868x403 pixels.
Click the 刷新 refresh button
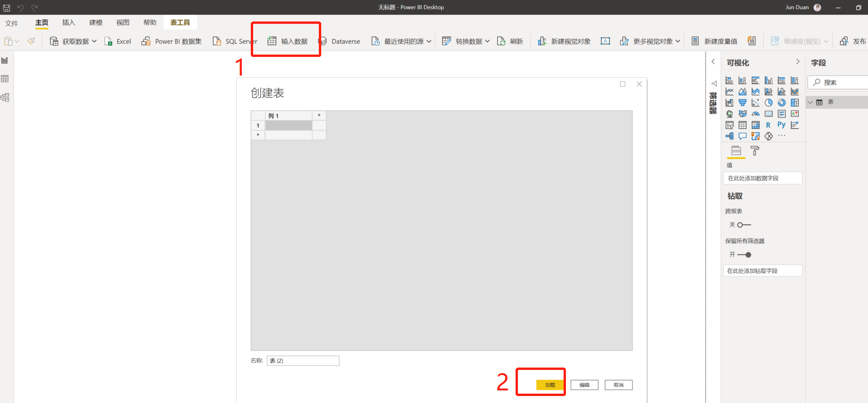(510, 41)
